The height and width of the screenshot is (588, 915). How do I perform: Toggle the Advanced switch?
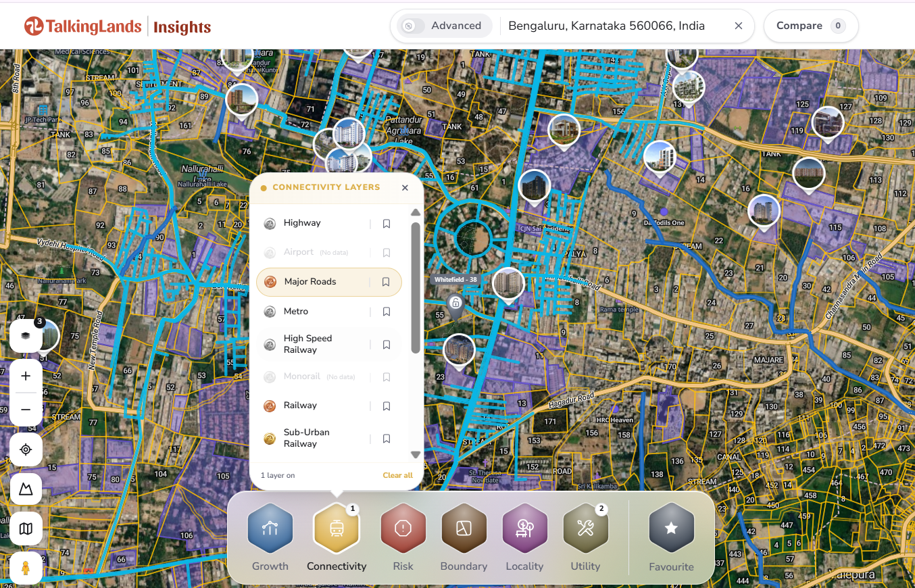coord(412,26)
